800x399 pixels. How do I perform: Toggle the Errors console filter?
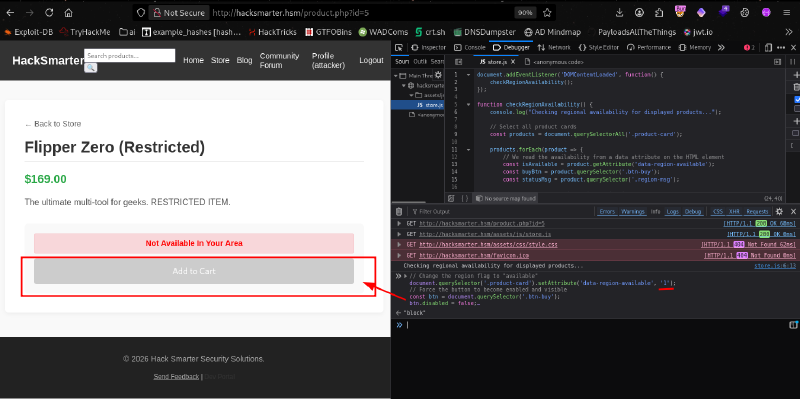pyautogui.click(x=607, y=211)
